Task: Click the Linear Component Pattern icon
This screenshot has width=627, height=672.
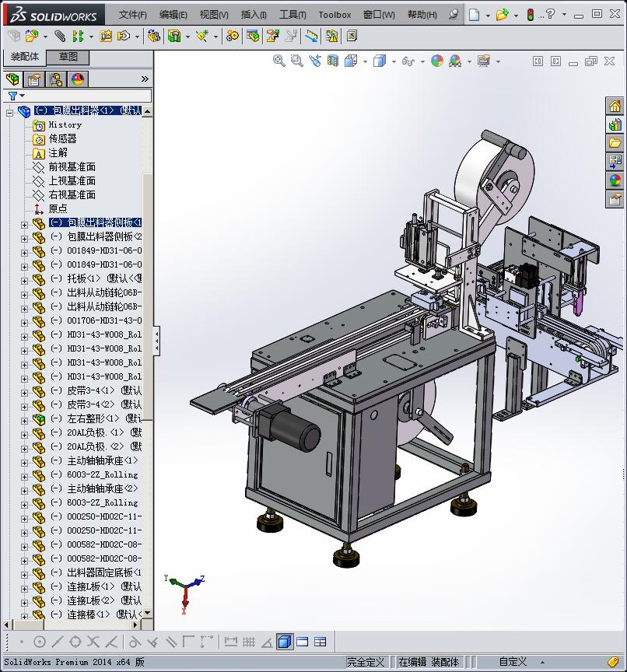Action: point(78,36)
